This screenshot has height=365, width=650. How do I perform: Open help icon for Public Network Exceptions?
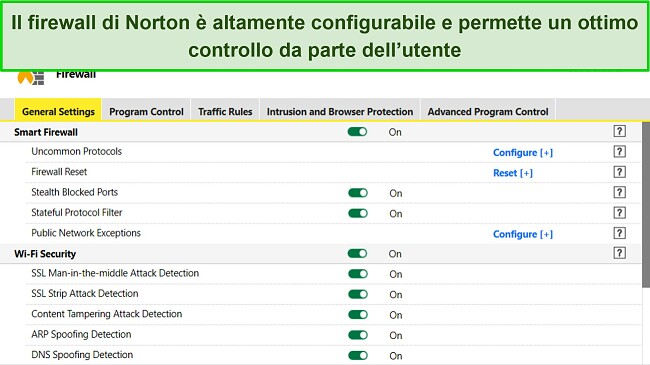click(x=619, y=234)
